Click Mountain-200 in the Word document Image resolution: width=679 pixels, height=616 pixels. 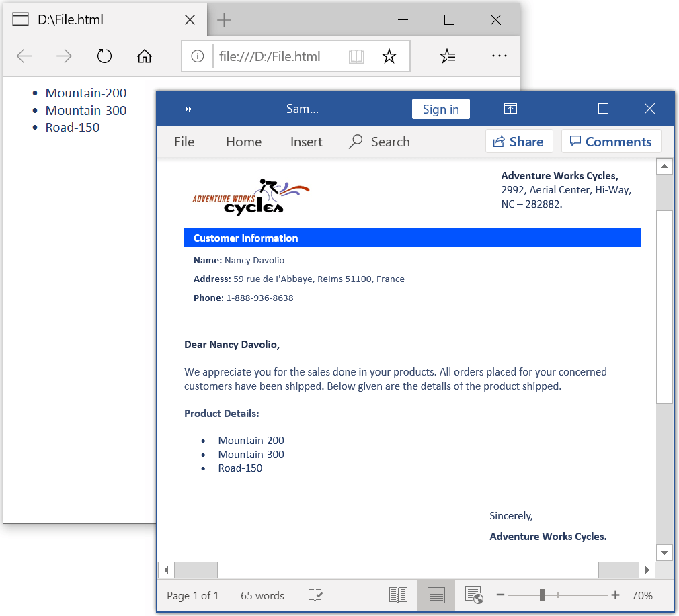pos(251,441)
